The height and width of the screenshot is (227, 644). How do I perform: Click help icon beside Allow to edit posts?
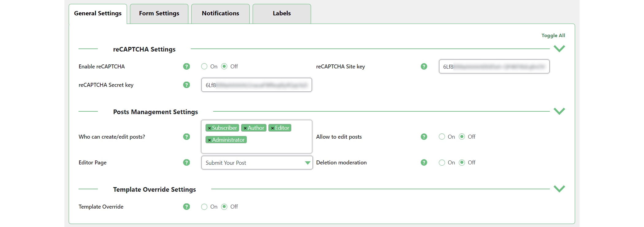tap(424, 137)
